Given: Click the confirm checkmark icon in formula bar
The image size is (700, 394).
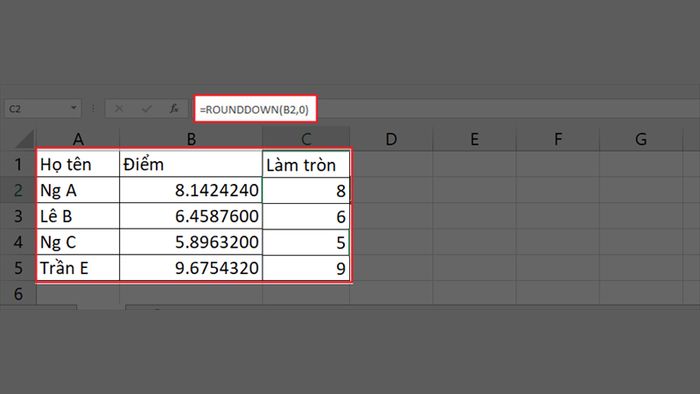Looking at the screenshot, I should [146, 108].
